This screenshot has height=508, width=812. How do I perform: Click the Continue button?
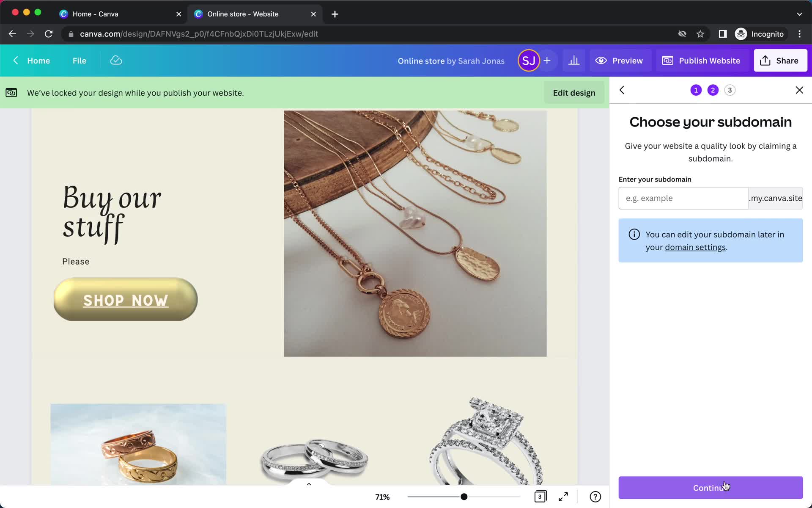711,488
